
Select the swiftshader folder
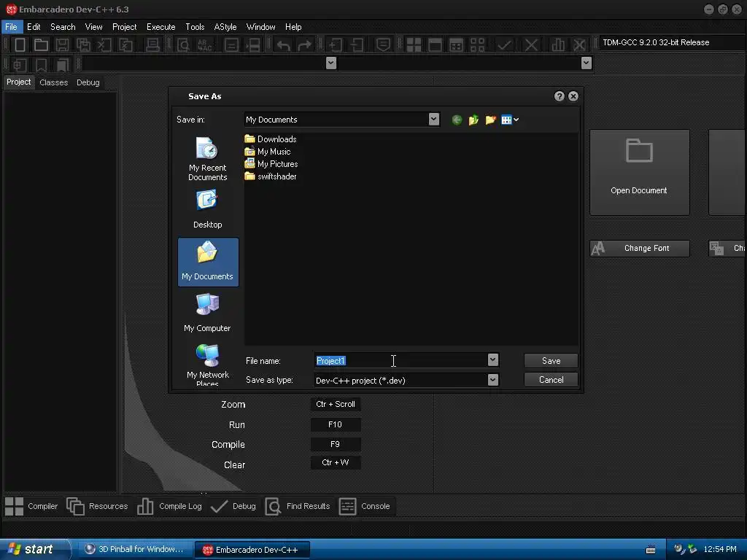click(271, 176)
